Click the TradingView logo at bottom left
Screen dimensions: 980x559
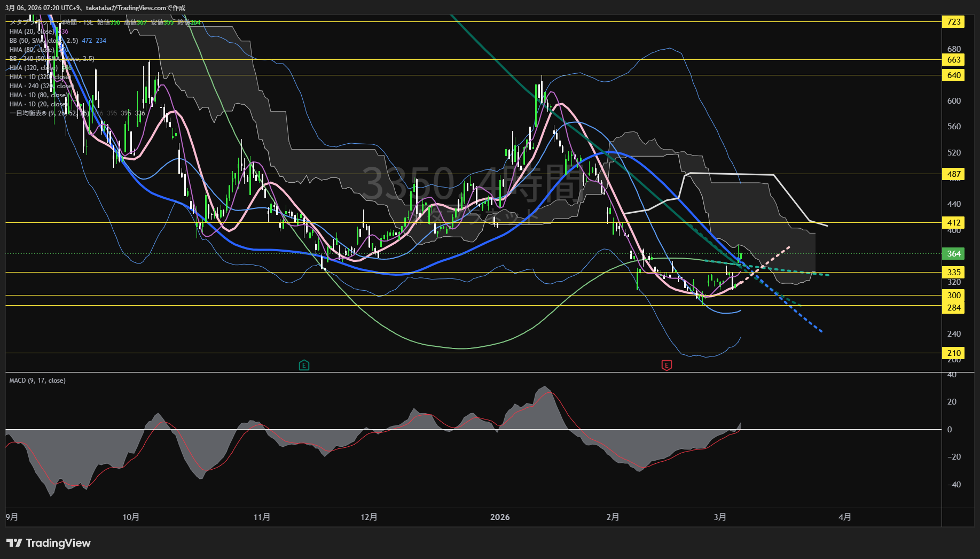[x=49, y=543]
